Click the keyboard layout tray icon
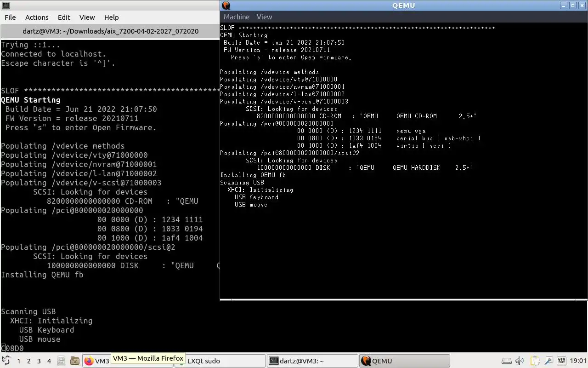 [x=562, y=361]
